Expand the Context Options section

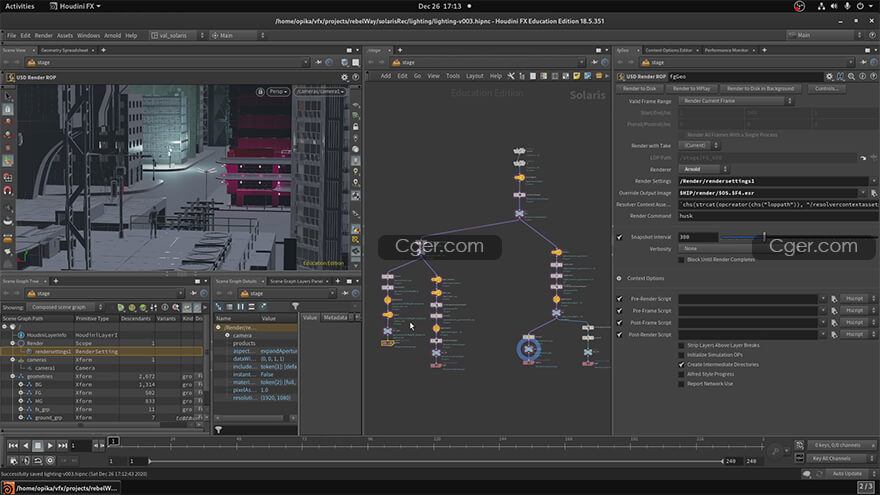tap(619, 278)
